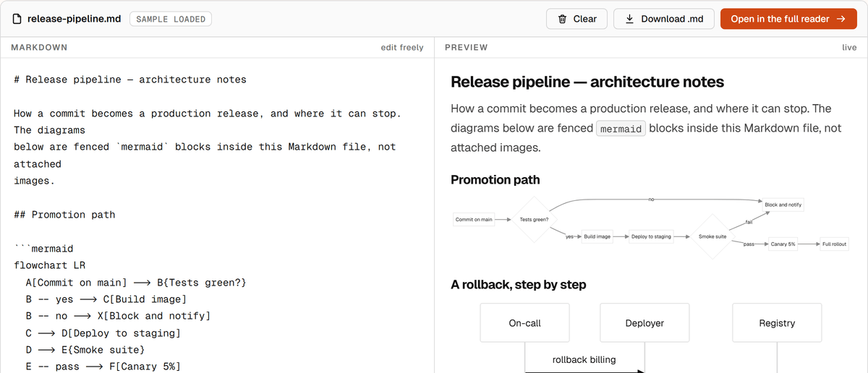Click the download arrow icon
868x373 pixels.
click(629, 20)
